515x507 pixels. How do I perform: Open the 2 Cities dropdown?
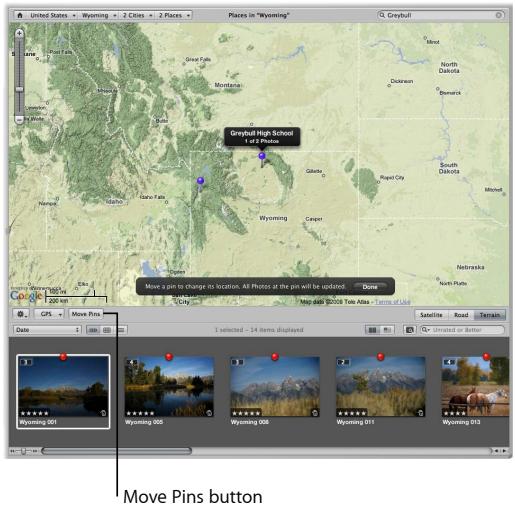tap(137, 15)
